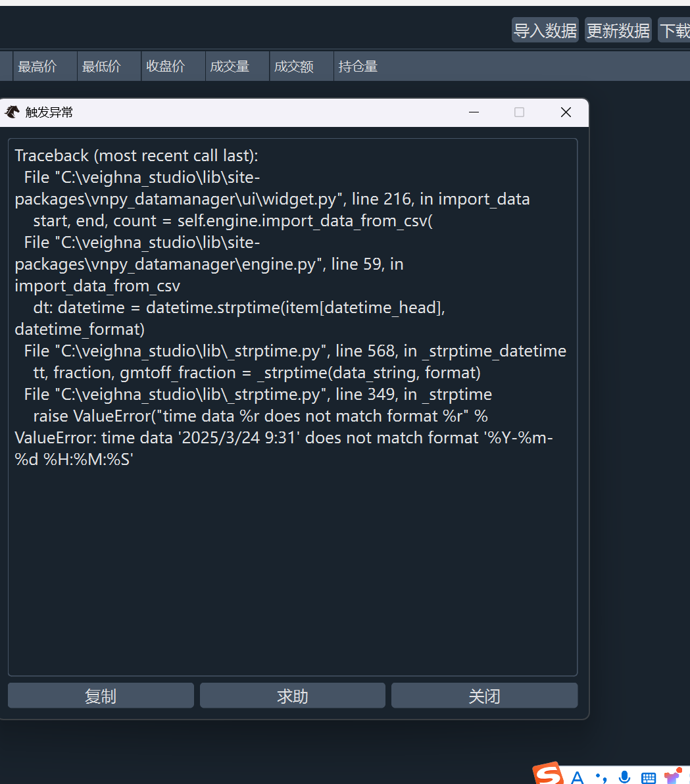
Task: Click the line mentioning 'line 568, in _strptime_datetime'
Action: click(x=295, y=351)
